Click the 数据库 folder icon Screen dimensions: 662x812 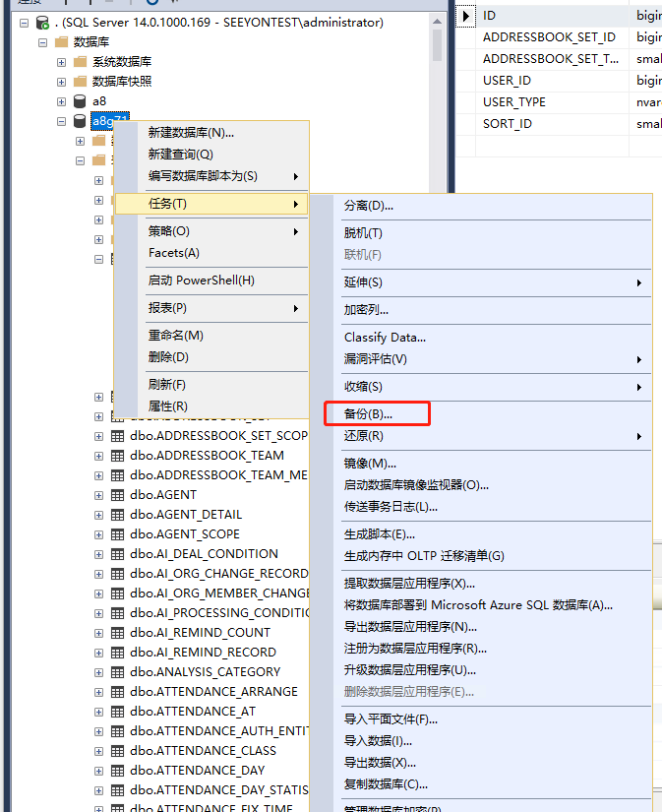62,42
